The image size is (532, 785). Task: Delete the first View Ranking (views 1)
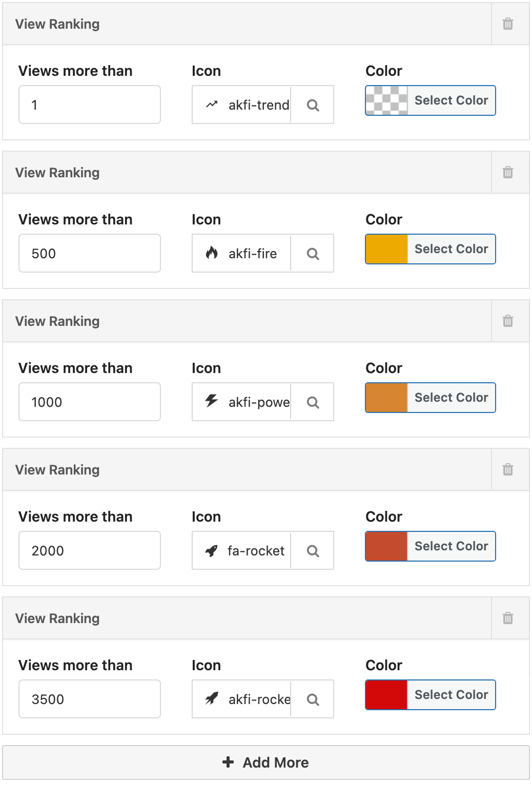507,24
